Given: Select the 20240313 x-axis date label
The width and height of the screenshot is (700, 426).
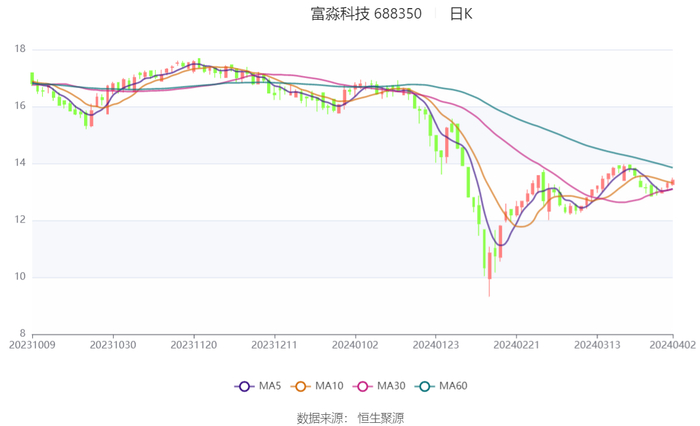Looking at the screenshot, I should click(596, 344).
